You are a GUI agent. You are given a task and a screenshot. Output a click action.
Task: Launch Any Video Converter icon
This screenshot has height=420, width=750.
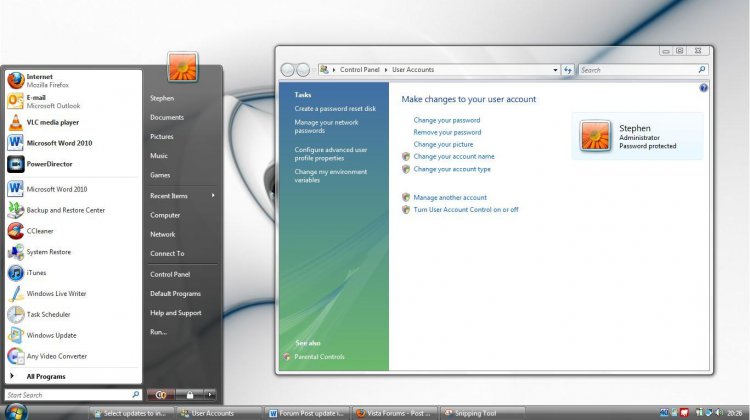(x=16, y=356)
